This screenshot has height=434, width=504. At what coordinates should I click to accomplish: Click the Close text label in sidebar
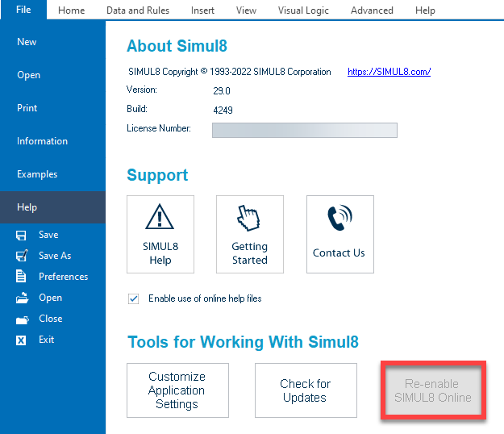point(51,319)
